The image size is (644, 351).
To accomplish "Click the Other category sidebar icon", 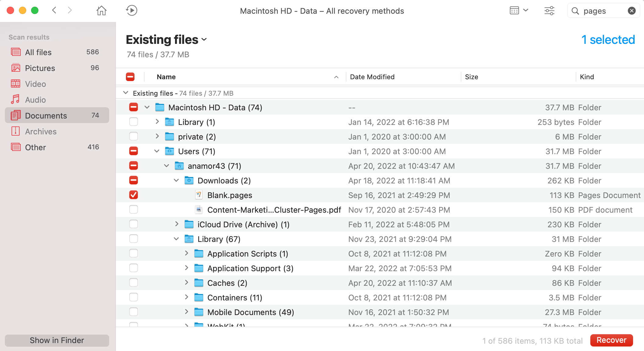I will (x=16, y=147).
